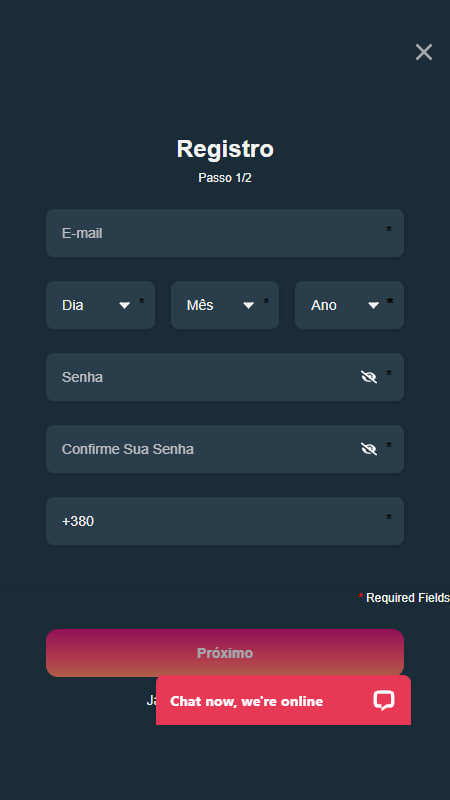Open the Ano dropdown

tap(349, 305)
